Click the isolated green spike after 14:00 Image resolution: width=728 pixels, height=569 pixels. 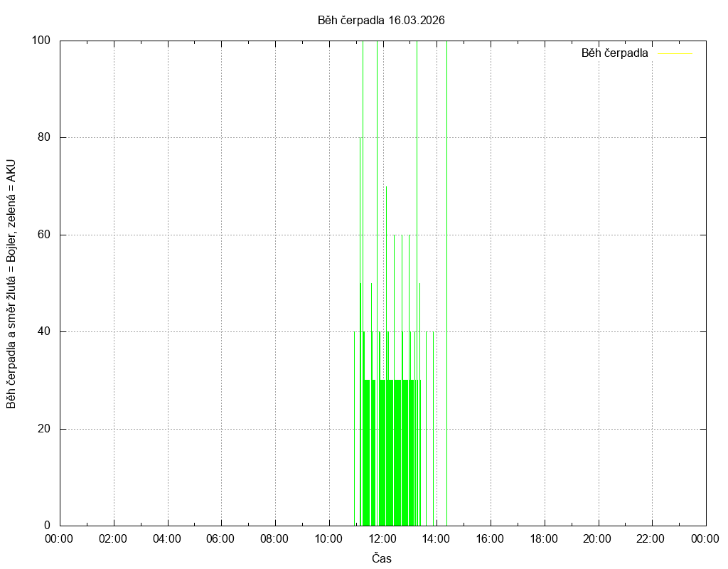[446, 284]
